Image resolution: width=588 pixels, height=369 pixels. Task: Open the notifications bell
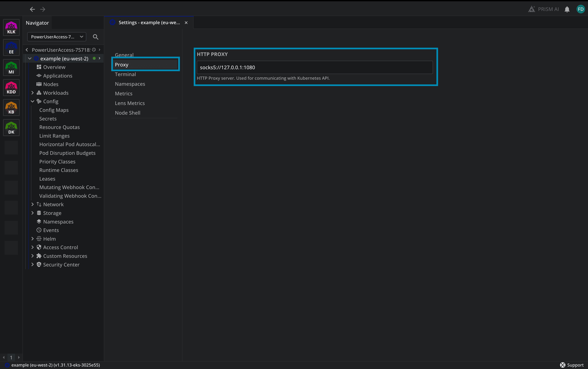pyautogui.click(x=567, y=9)
